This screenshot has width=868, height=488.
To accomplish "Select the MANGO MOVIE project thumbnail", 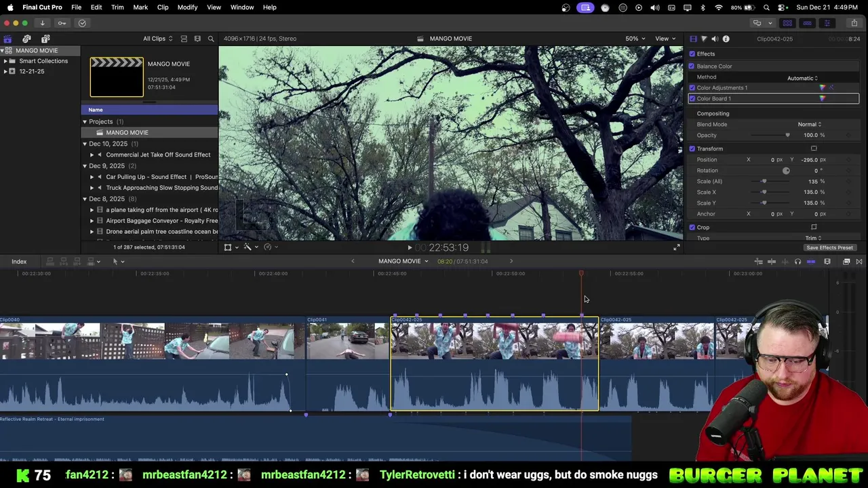I will pos(117,77).
